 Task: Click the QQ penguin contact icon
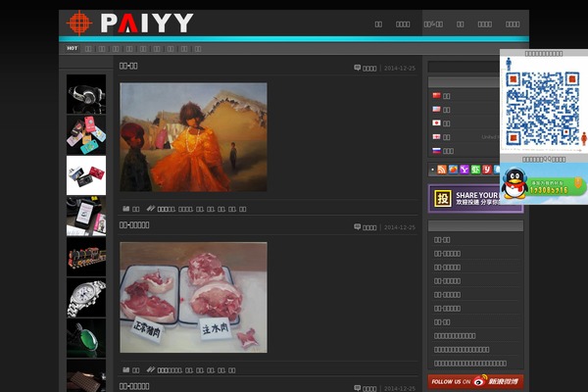(x=513, y=183)
